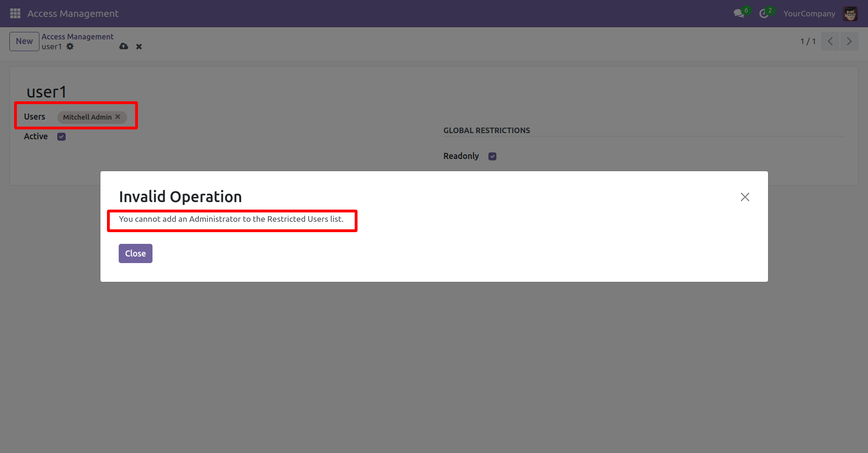Image resolution: width=868 pixels, height=453 pixels.
Task: Switch company via YourCompany label
Action: [809, 14]
